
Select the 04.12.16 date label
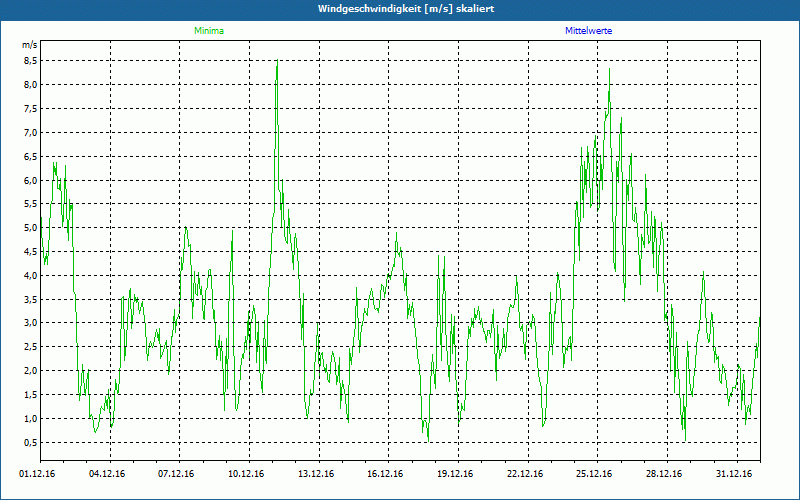tap(107, 474)
